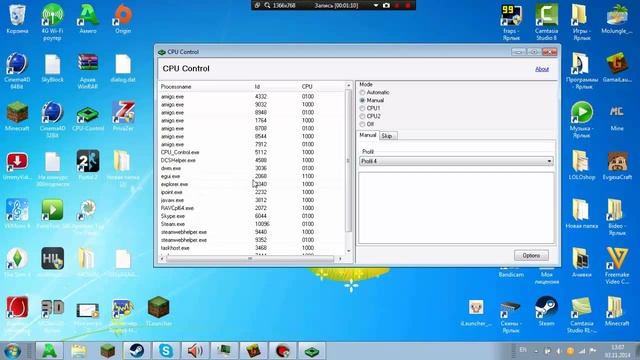This screenshot has width=640, height=360.
Task: Select the ipoint.exe process row
Action: coord(252,192)
